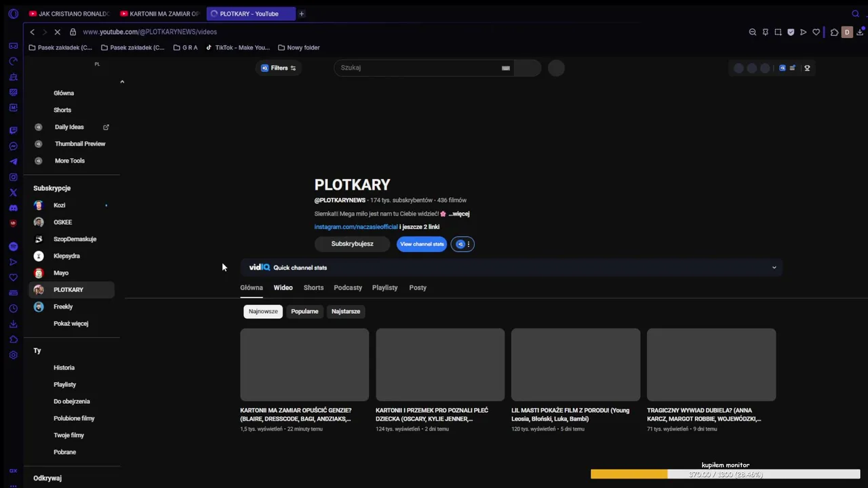Image resolution: width=868 pixels, height=488 pixels.
Task: Switch to Playlisty channel tab
Action: 385,287
